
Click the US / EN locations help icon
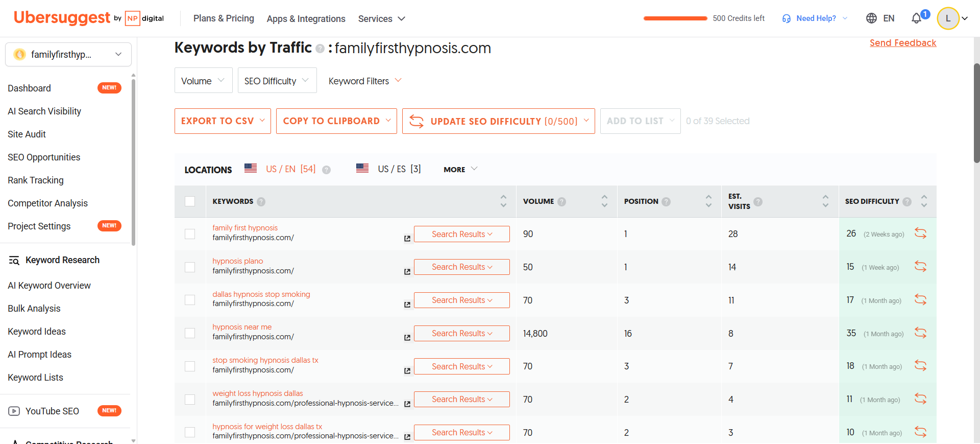326,170
